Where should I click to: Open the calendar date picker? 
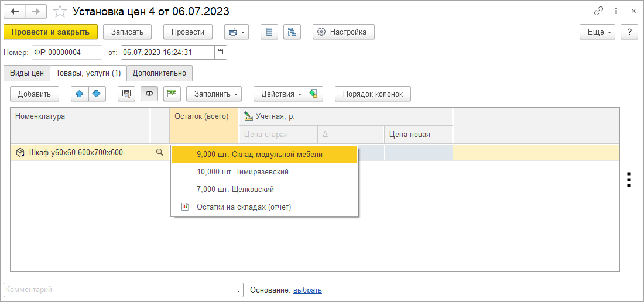[x=221, y=52]
